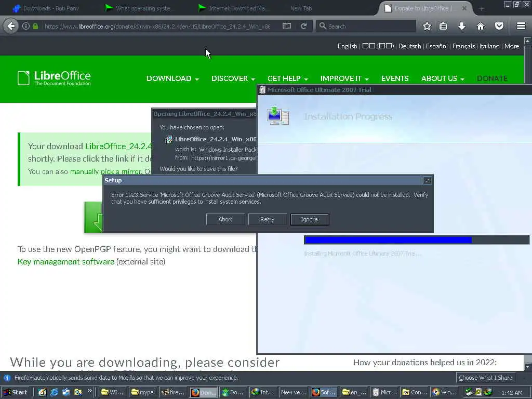532x399 pixels.
Task: Save page to Pocket icon
Action: (x=499, y=26)
